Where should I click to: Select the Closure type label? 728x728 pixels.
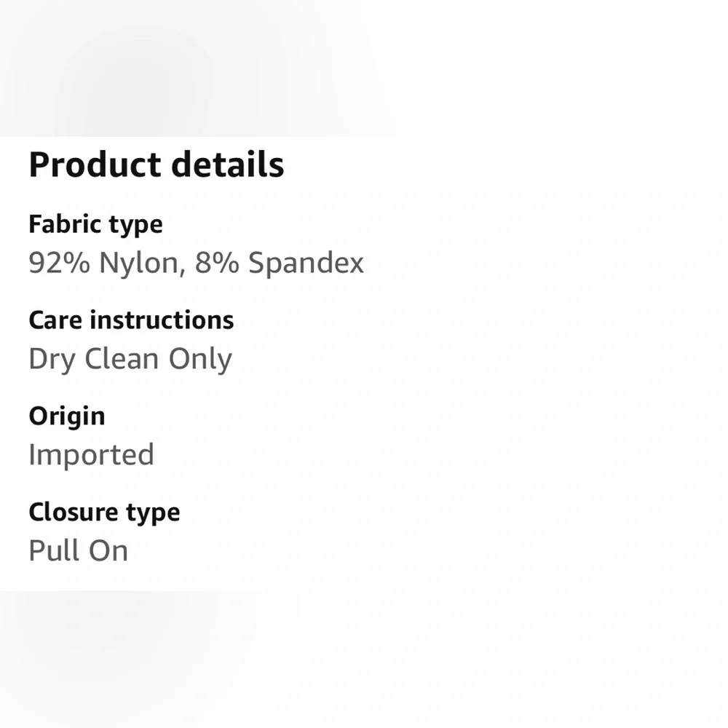pyautogui.click(x=104, y=513)
